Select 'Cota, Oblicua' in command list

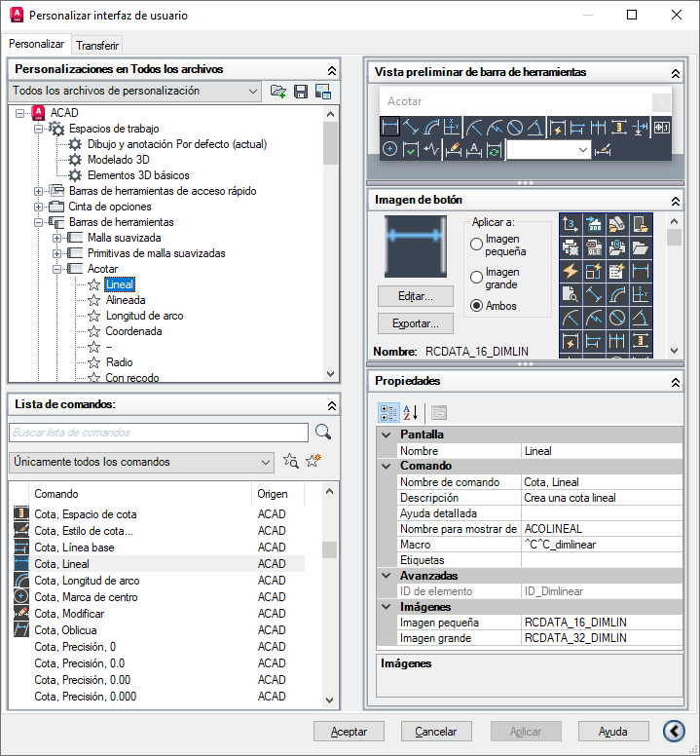point(159,630)
